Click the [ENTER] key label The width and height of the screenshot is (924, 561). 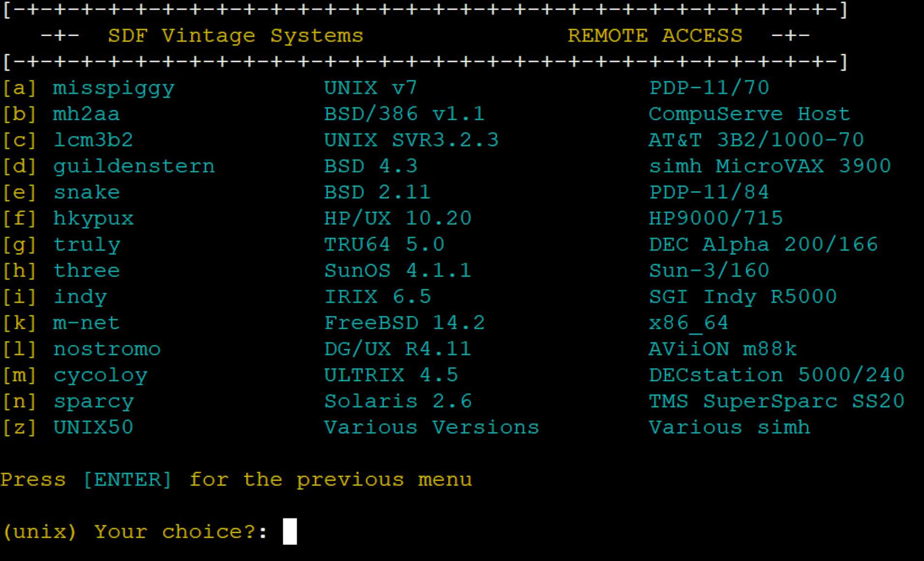pos(127,480)
